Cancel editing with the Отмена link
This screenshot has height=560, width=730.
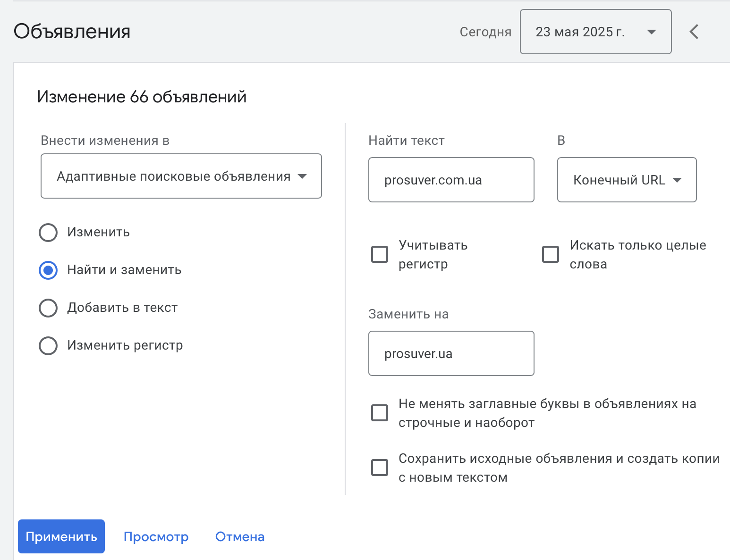tap(240, 536)
